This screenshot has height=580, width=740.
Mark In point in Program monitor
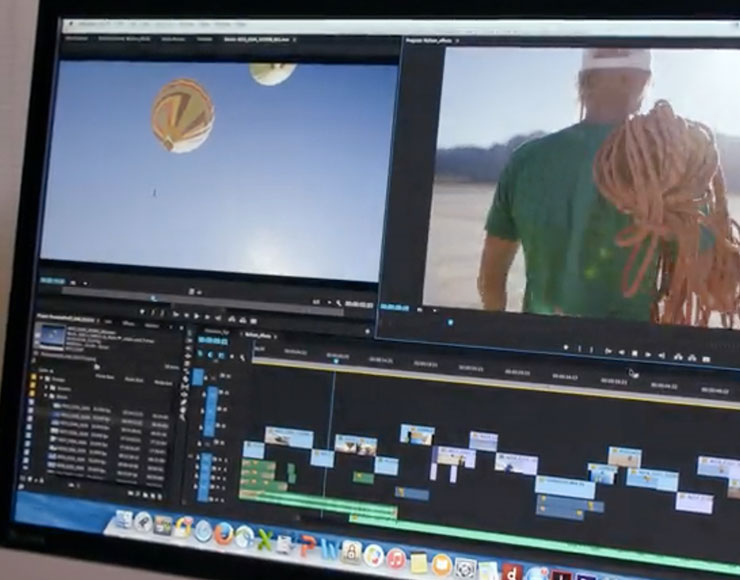point(580,349)
